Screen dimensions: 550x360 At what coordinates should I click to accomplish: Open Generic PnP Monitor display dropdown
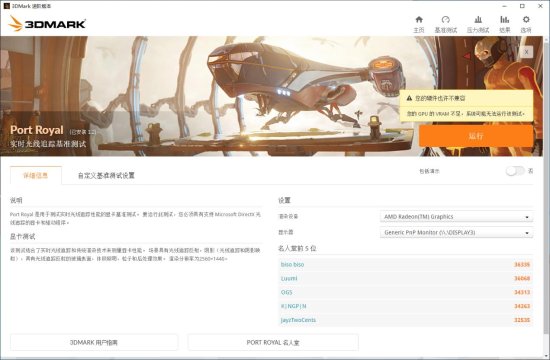(x=456, y=233)
